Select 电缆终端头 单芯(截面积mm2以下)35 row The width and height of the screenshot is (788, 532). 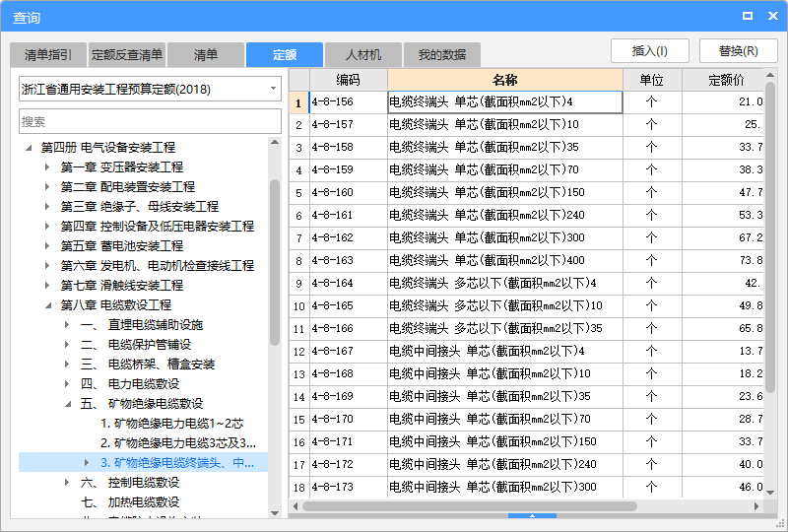coord(505,148)
